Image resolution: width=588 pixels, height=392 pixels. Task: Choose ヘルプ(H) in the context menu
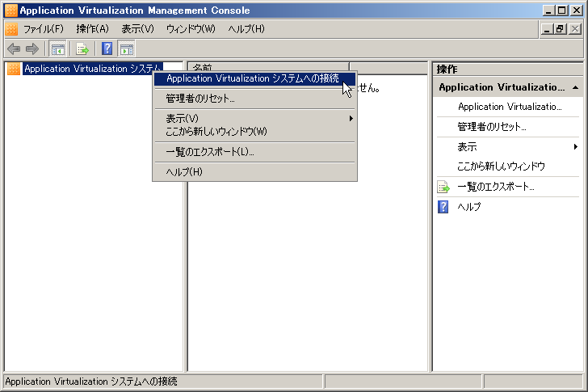[254, 172]
